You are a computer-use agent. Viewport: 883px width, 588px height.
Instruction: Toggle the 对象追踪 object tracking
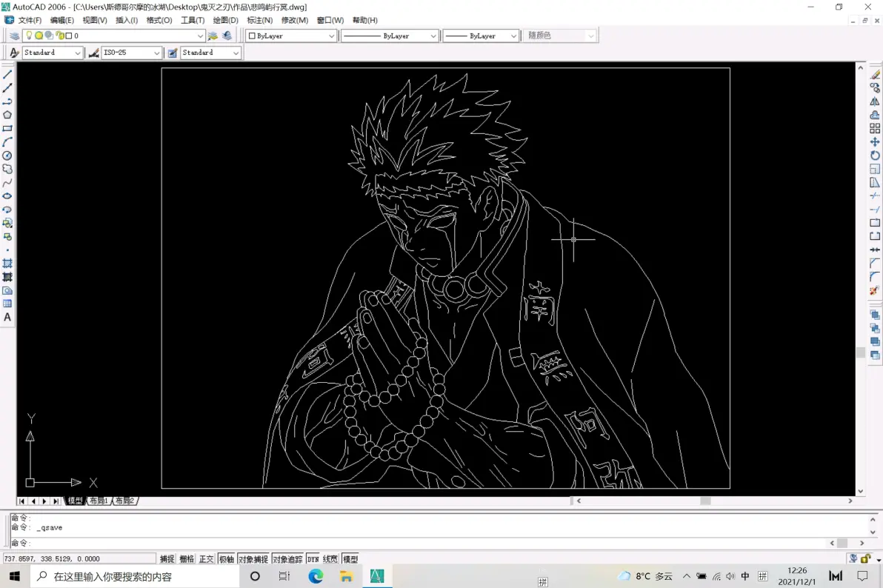(287, 558)
